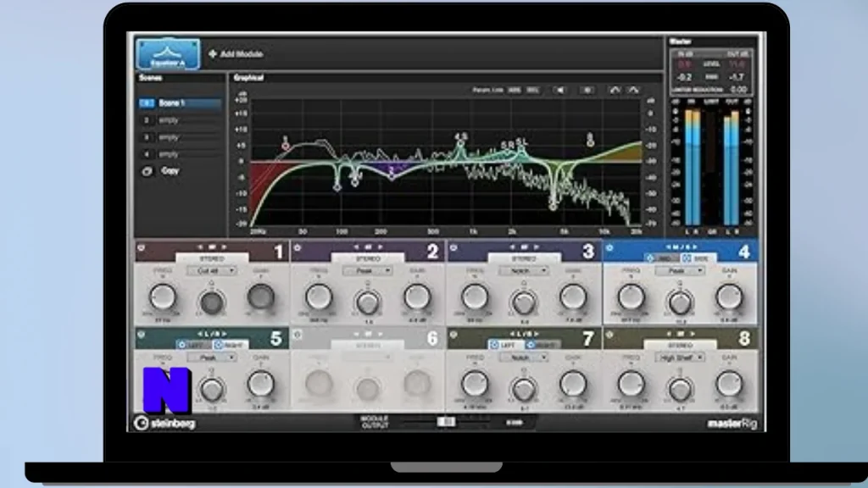Select empty scene slot 3
This screenshot has width=868, height=488.
(181, 137)
